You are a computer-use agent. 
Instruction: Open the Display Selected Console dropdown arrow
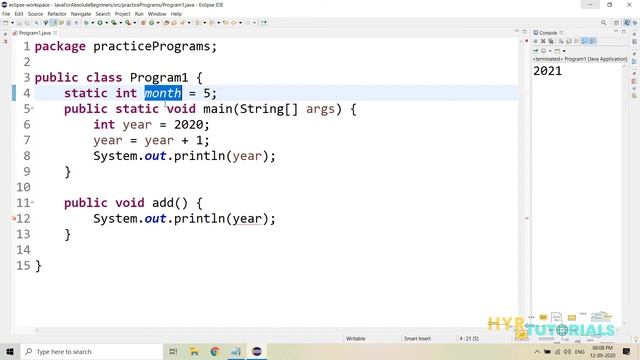pos(550,51)
